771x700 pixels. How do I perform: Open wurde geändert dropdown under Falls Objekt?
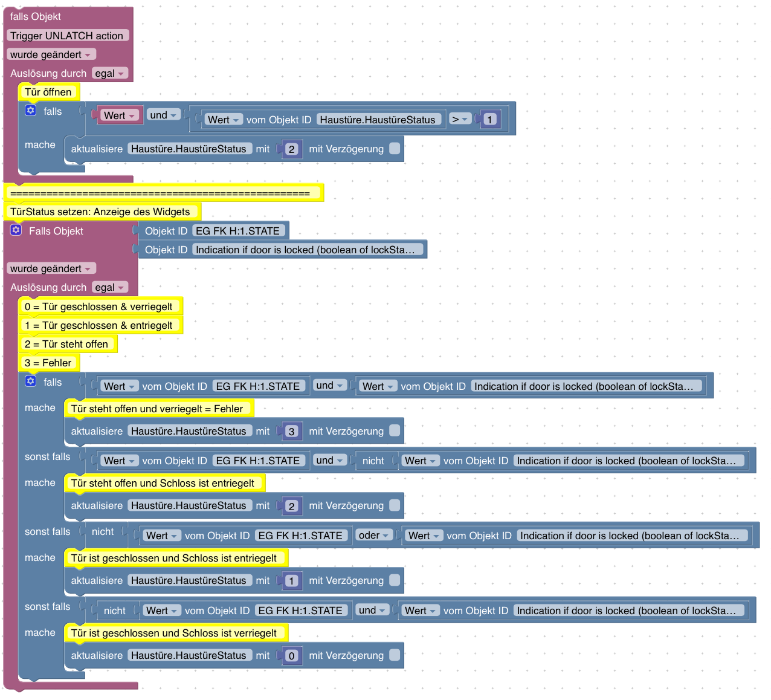(x=51, y=268)
